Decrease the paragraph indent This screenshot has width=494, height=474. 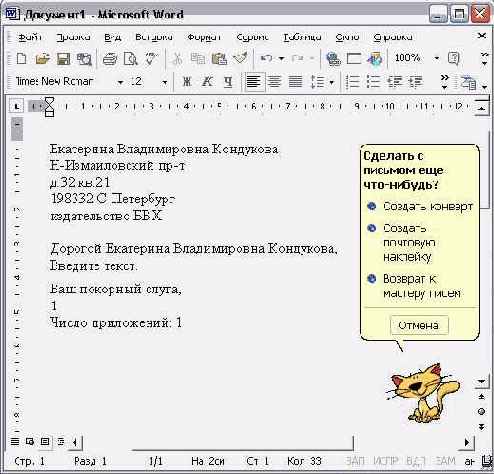[394, 81]
